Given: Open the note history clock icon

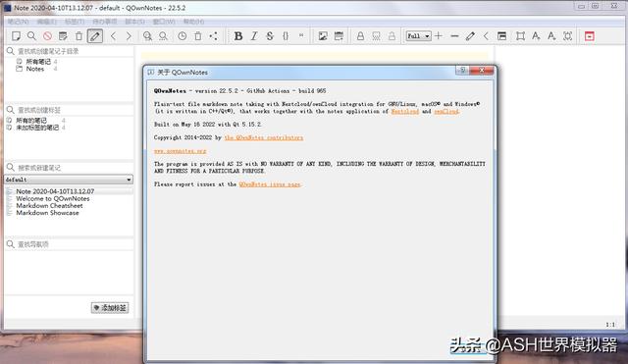Looking at the screenshot, I should point(183,36).
